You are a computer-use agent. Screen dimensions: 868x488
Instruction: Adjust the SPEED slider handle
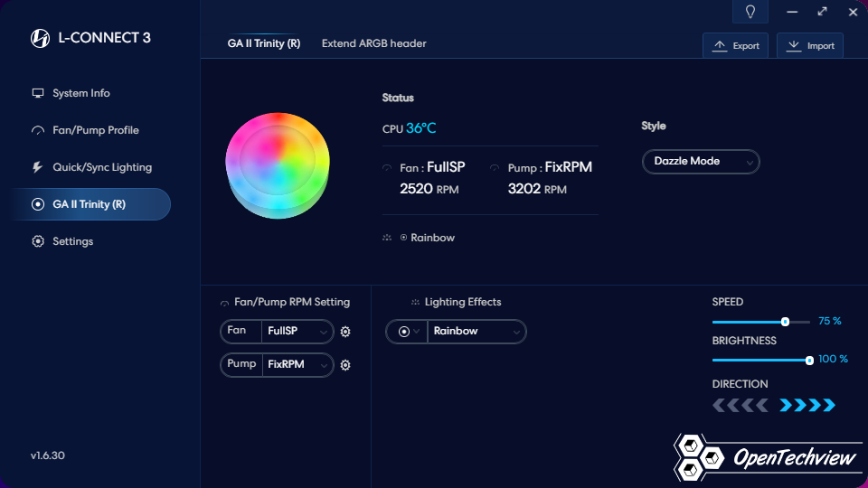click(785, 322)
